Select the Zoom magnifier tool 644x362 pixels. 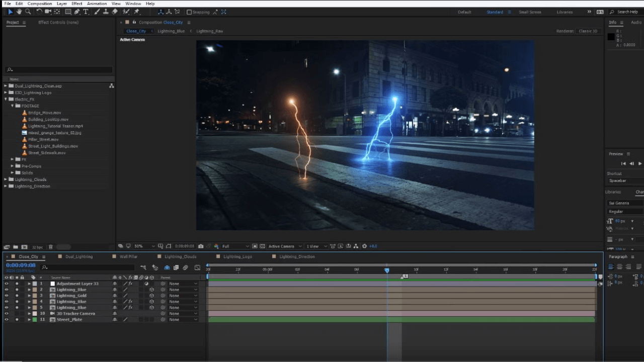(28, 12)
